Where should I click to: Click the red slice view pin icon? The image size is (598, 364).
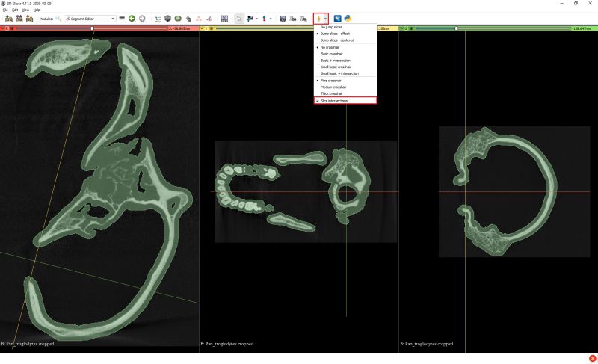point(3,28)
